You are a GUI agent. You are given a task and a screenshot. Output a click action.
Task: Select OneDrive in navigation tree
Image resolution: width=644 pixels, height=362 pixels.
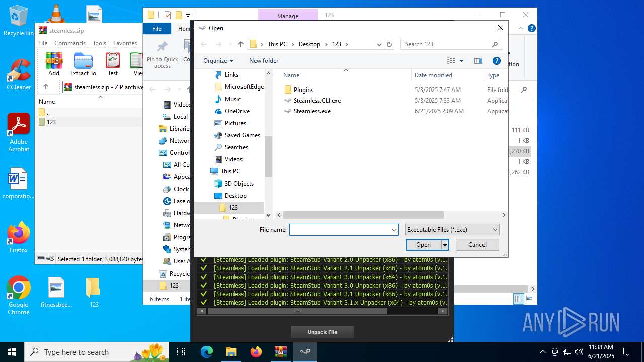click(x=237, y=111)
